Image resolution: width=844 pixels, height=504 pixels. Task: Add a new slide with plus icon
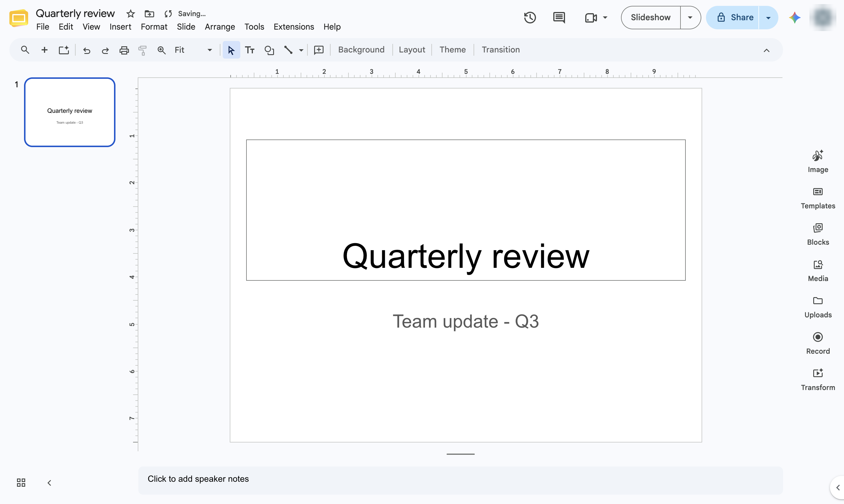pyautogui.click(x=44, y=50)
